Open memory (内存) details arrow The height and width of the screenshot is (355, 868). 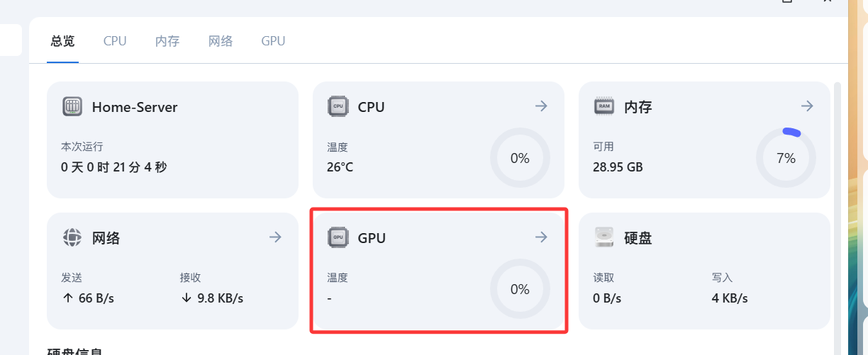pos(807,106)
